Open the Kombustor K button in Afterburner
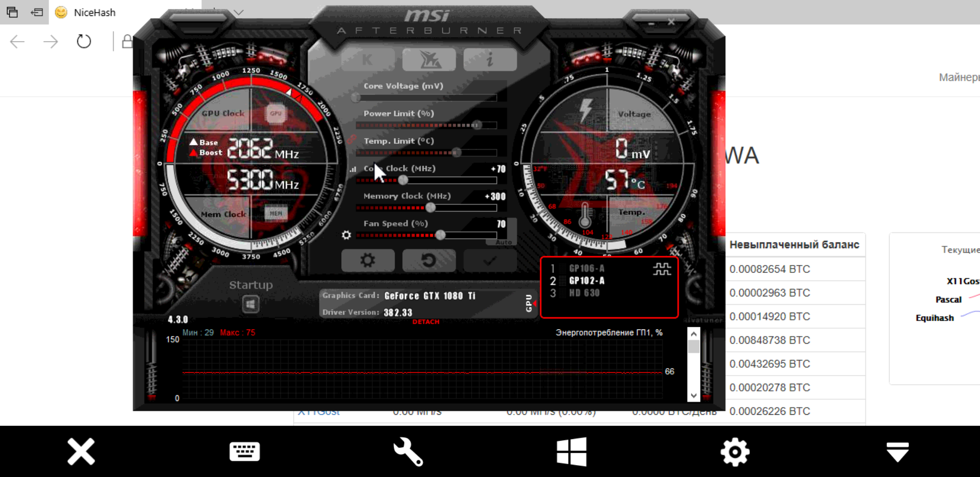 click(x=368, y=60)
